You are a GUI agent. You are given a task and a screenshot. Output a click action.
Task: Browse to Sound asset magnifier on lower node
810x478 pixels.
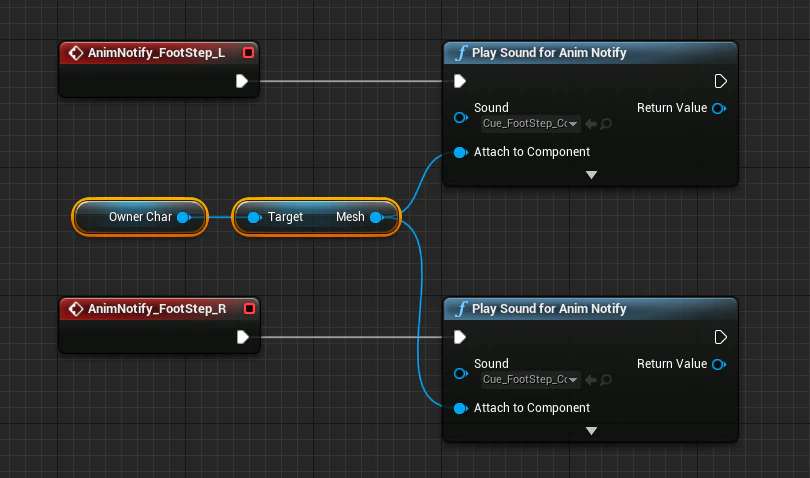(606, 380)
